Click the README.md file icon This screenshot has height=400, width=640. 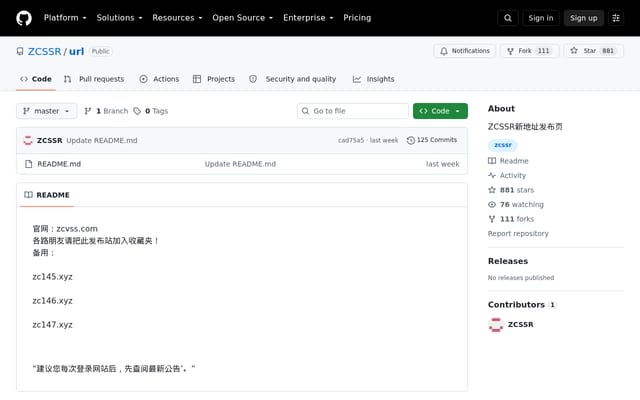point(29,164)
